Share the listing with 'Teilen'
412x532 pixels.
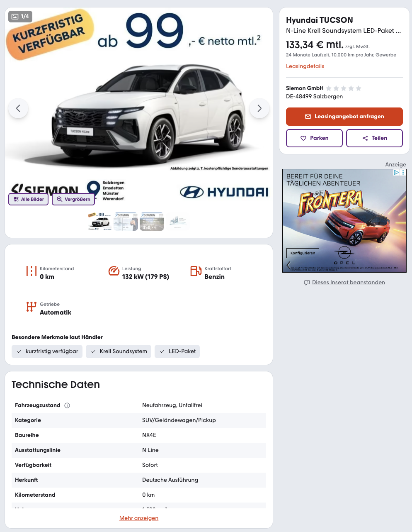(374, 138)
